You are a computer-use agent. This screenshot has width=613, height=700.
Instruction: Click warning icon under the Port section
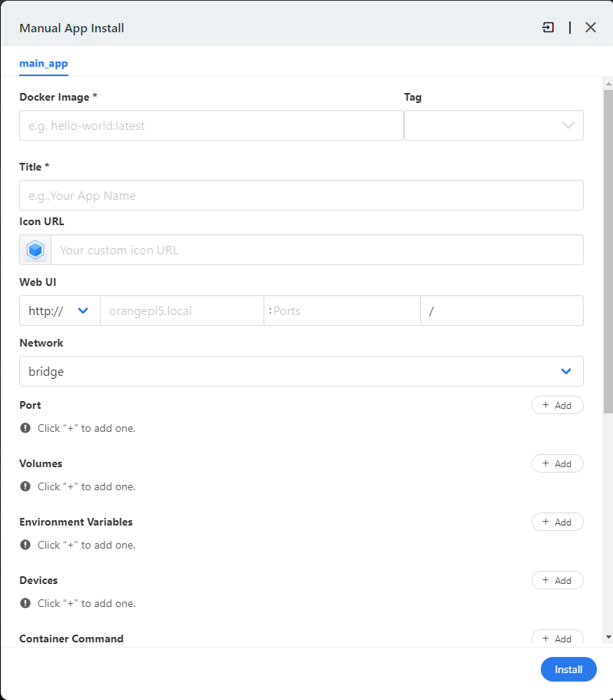coord(25,428)
